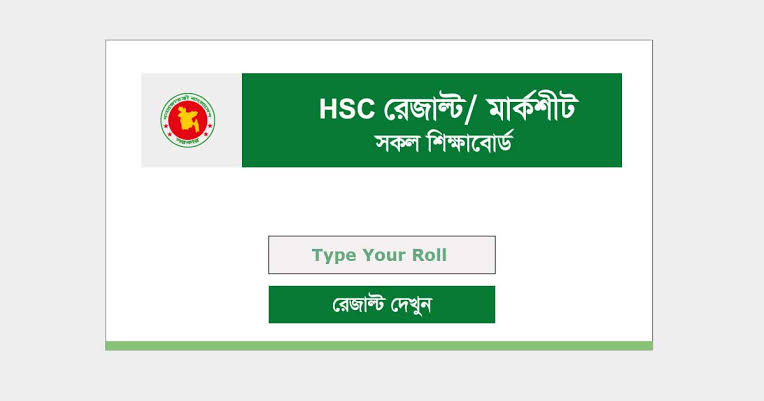Click the 'রেজাল্ট' word on the green button
This screenshot has height=401, width=764.
(358, 305)
